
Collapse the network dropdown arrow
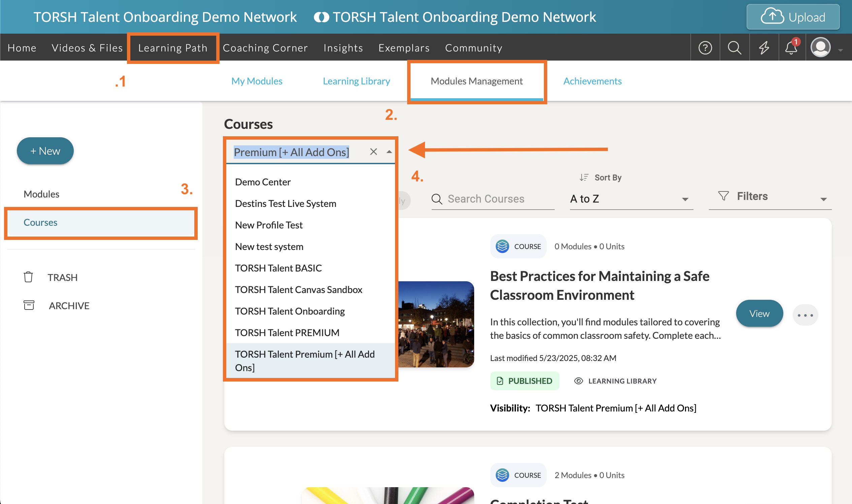point(389,152)
